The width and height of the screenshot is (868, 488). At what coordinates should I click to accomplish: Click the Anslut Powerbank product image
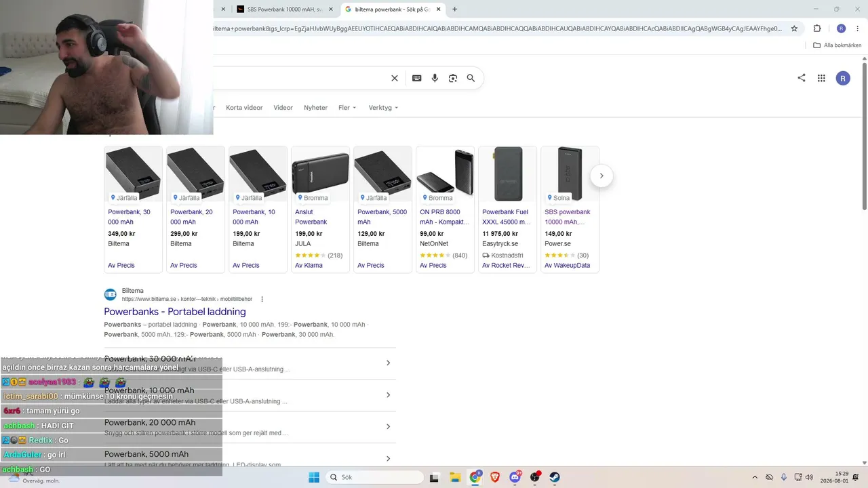(320, 174)
